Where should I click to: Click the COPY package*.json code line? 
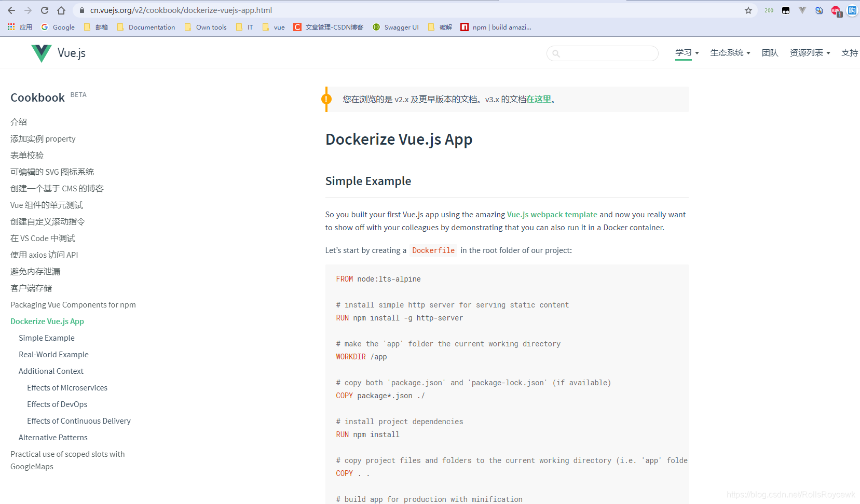coord(380,396)
